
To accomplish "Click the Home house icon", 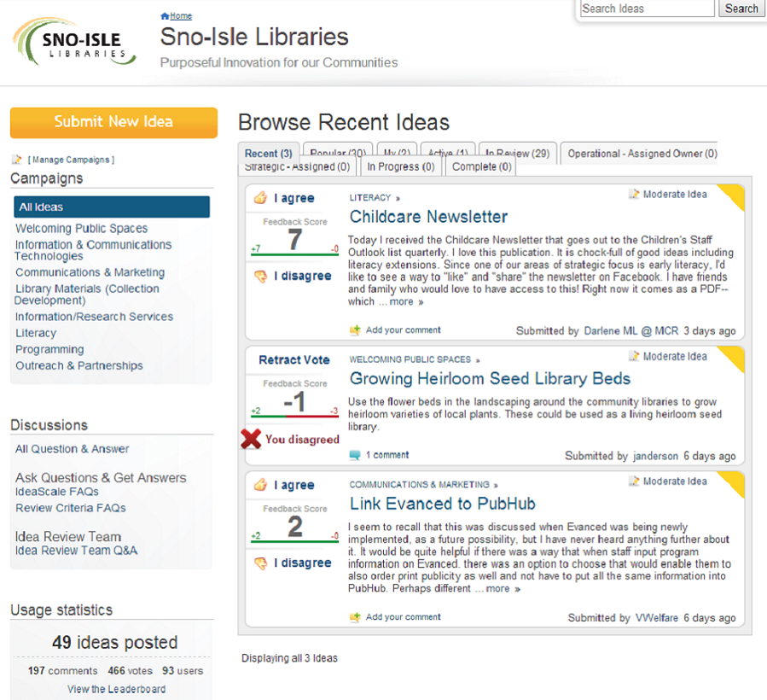I will pos(165,16).
